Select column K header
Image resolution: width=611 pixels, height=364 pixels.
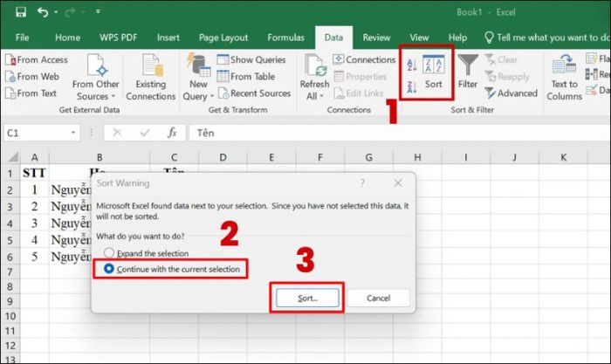[x=563, y=157]
